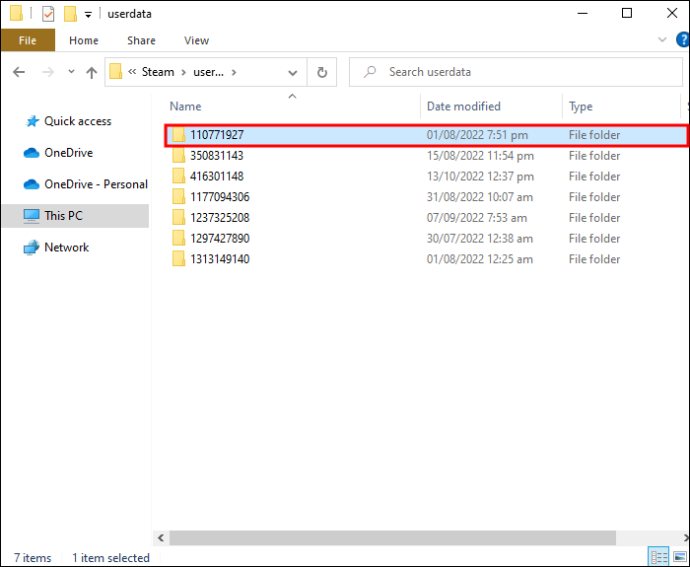Click the OneDrive - Personal cloud icon
690x567 pixels.
pyautogui.click(x=31, y=184)
